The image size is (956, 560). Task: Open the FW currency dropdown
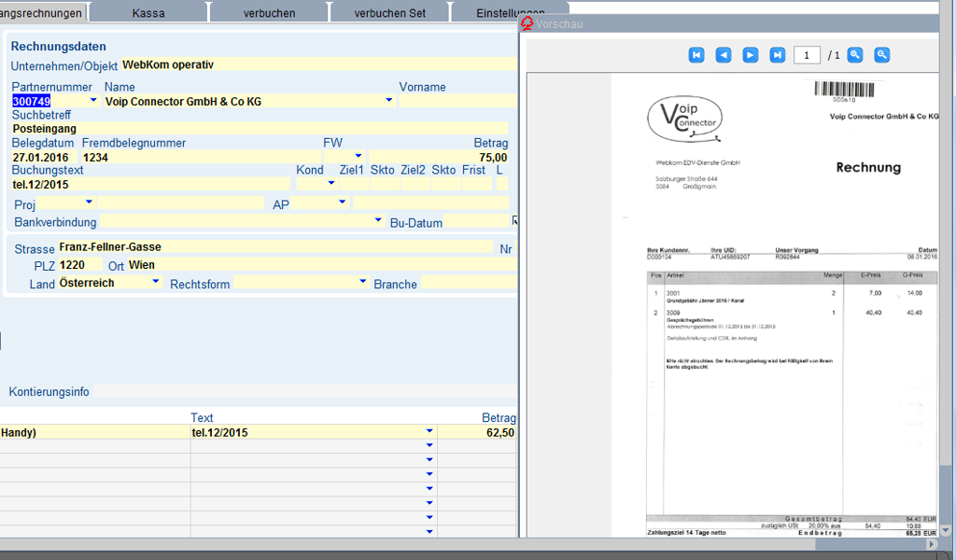pyautogui.click(x=358, y=157)
